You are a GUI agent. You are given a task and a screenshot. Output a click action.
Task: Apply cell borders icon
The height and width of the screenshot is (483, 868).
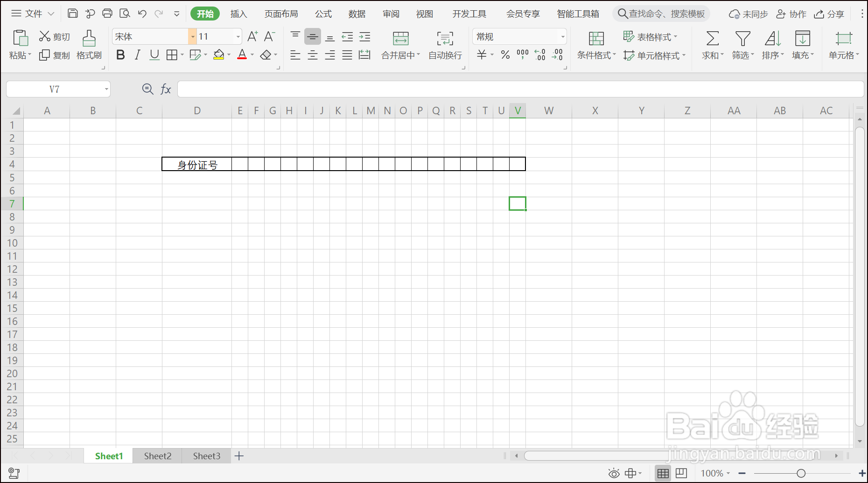(172, 55)
